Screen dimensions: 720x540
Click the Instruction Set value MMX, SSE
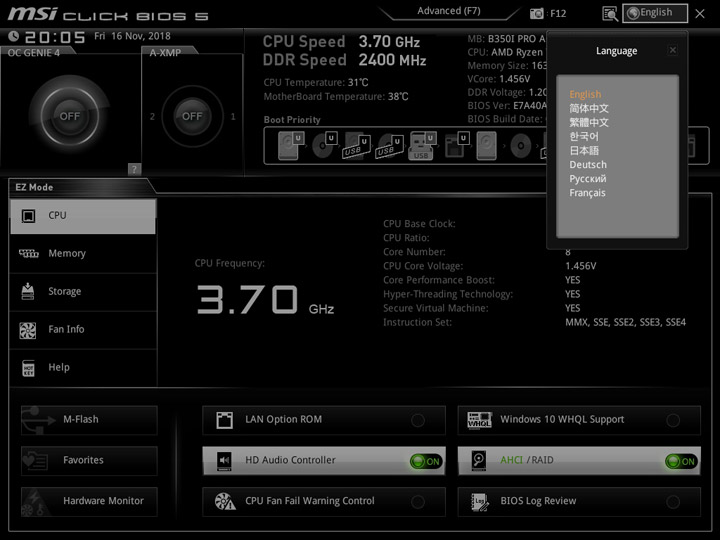tap(625, 322)
